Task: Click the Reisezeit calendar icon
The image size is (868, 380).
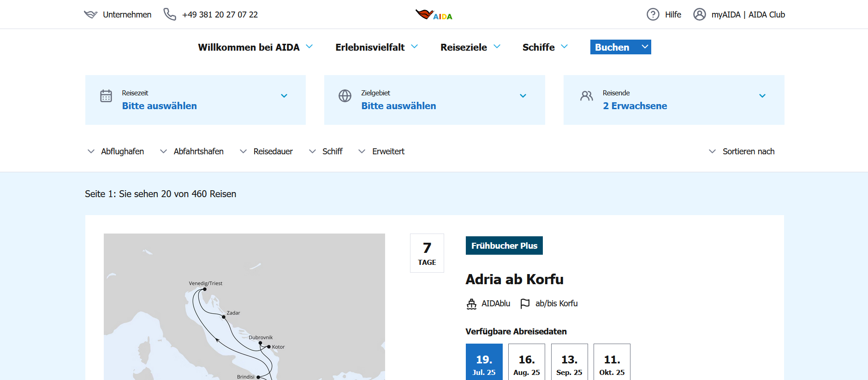Action: pyautogui.click(x=106, y=96)
